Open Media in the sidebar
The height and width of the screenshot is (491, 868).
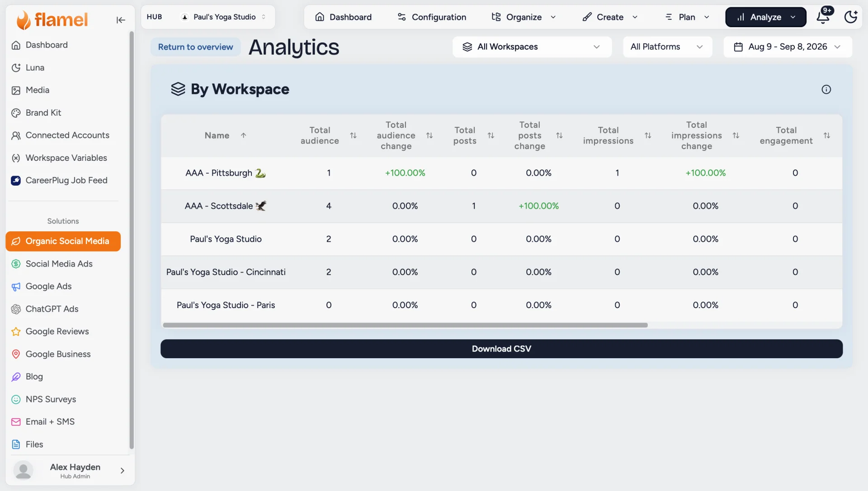point(63,90)
